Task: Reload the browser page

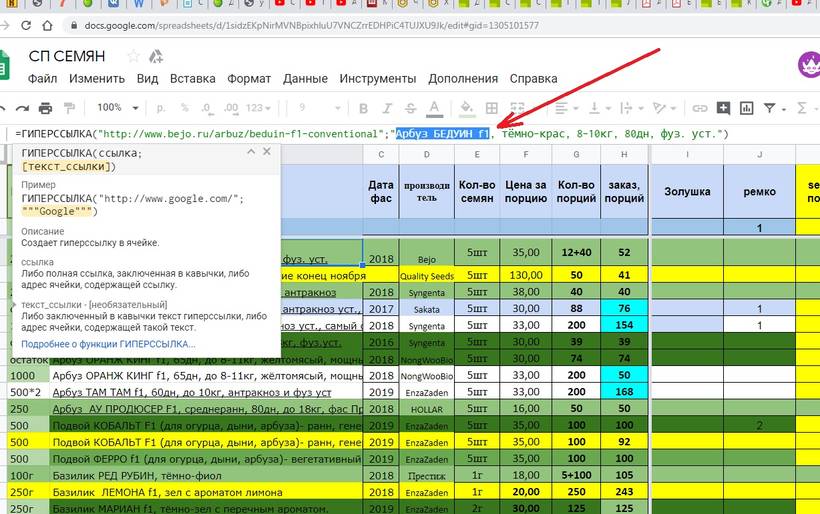Action: pyautogui.click(x=26, y=25)
